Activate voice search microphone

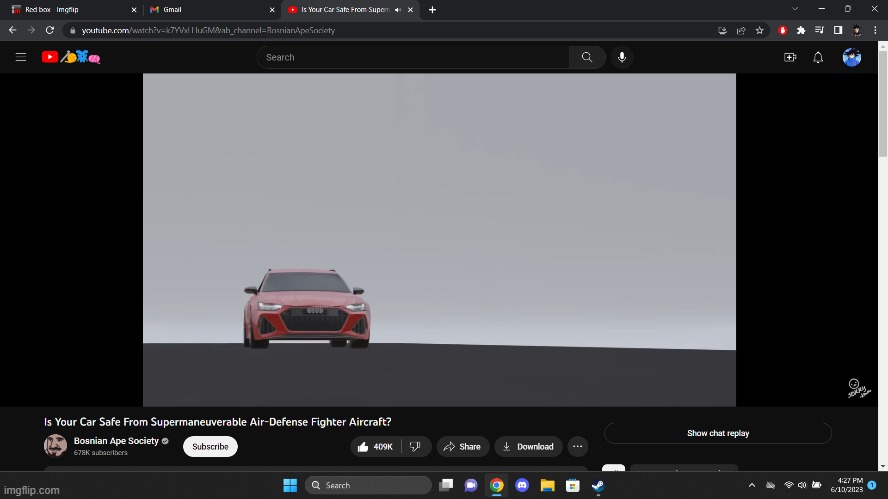(x=622, y=57)
